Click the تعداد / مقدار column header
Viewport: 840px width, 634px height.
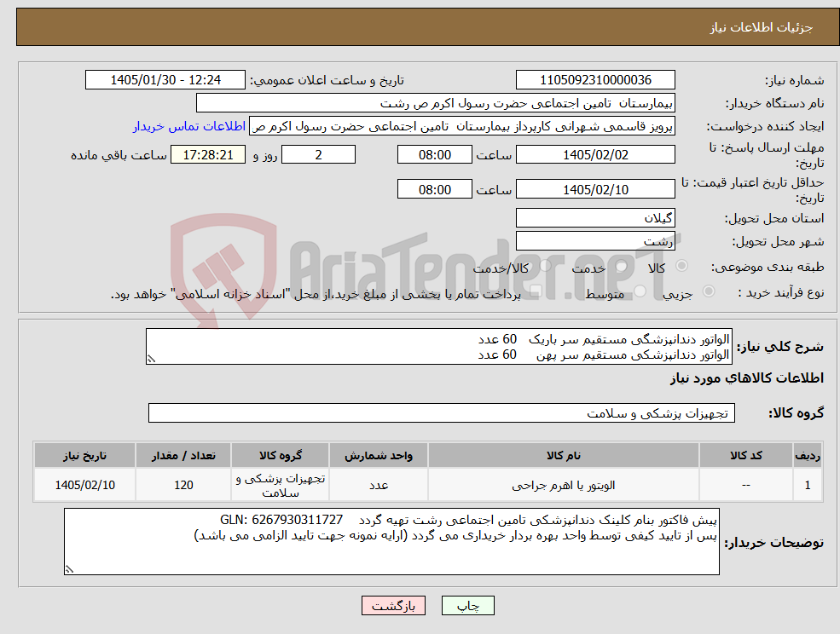click(183, 456)
